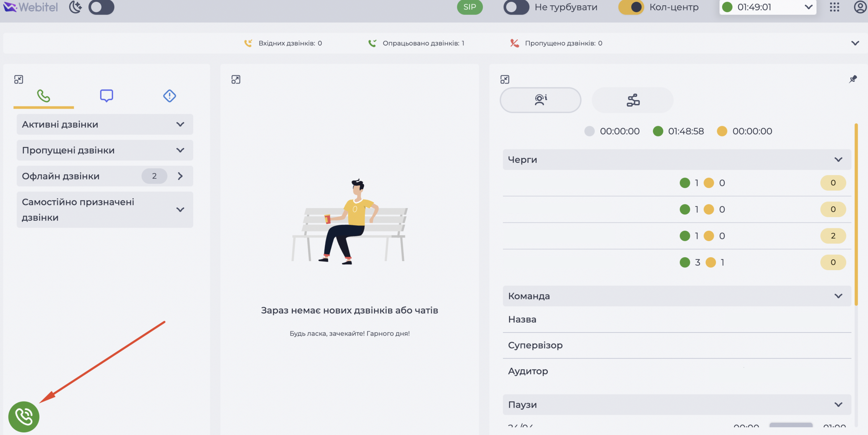The height and width of the screenshot is (435, 868).
Task: Click the gray offline time indicator
Action: [589, 131]
